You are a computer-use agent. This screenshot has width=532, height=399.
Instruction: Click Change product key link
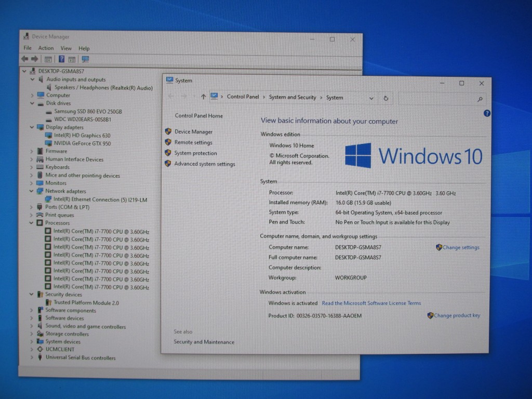(457, 315)
